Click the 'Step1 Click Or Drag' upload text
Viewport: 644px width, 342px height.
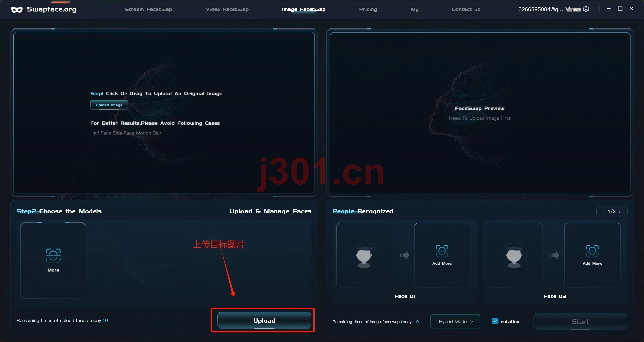pos(156,93)
